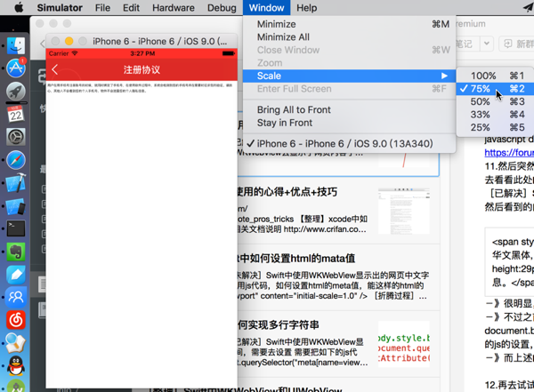The height and width of the screenshot is (392, 534).
Task: Click the telegram-style plane icon in menu bar
Action: [529, 7]
